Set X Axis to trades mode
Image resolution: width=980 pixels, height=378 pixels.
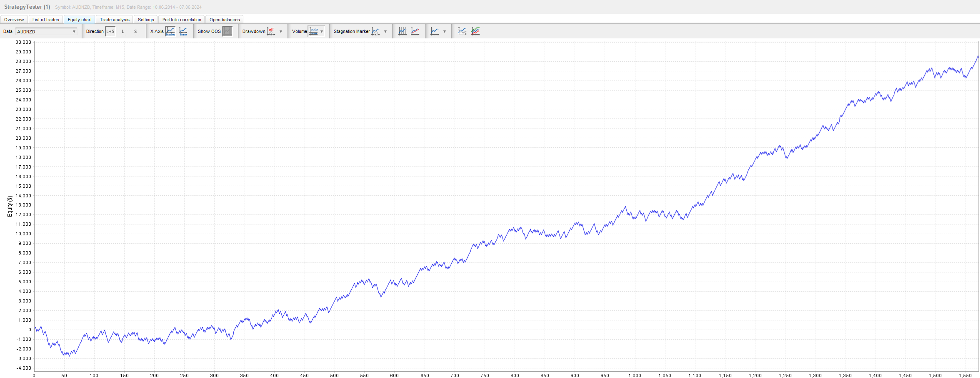click(170, 31)
